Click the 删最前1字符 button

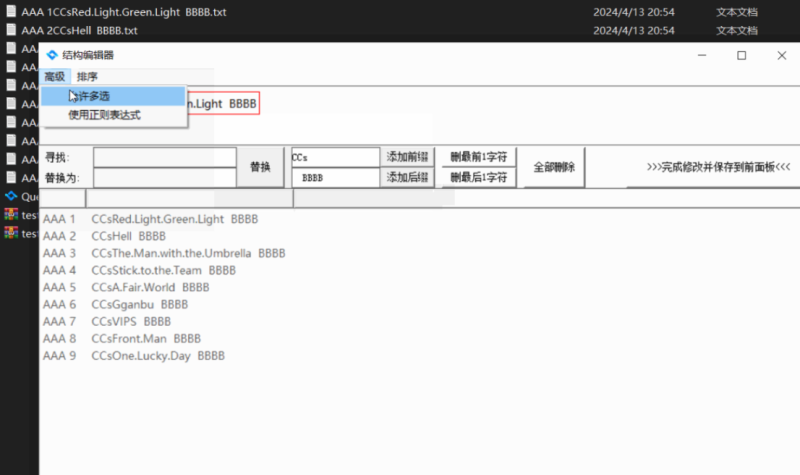[479, 157]
